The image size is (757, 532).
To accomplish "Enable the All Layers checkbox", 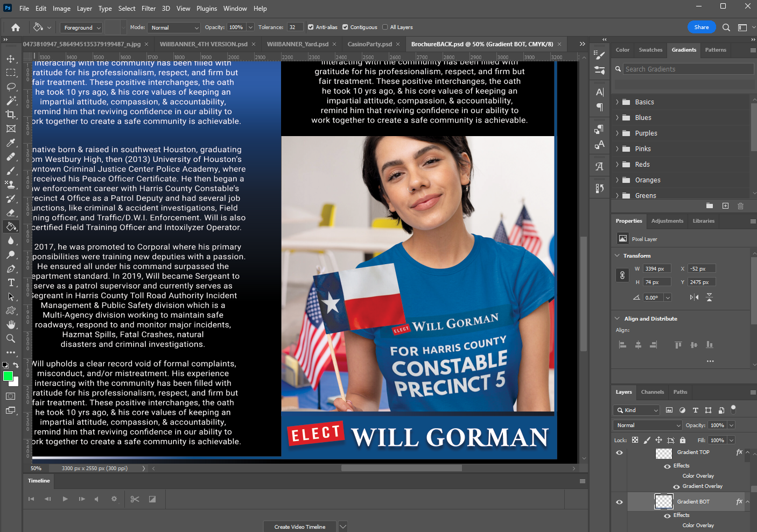I will (x=385, y=27).
